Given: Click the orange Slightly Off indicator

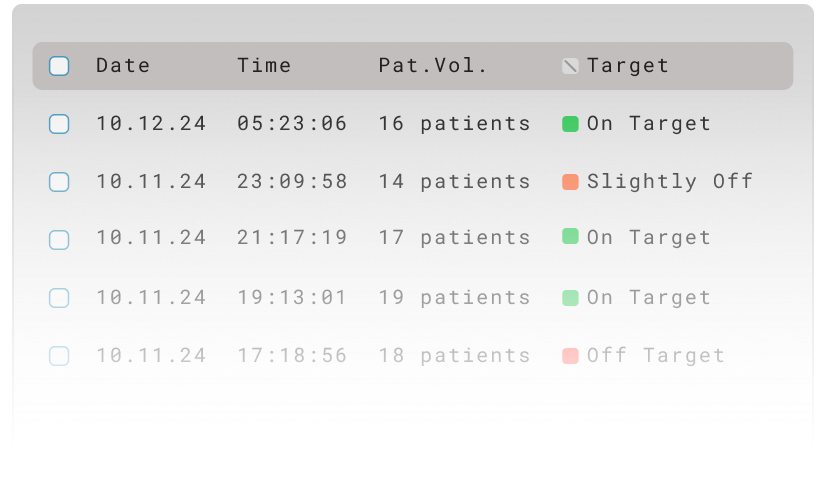Looking at the screenshot, I should (570, 182).
